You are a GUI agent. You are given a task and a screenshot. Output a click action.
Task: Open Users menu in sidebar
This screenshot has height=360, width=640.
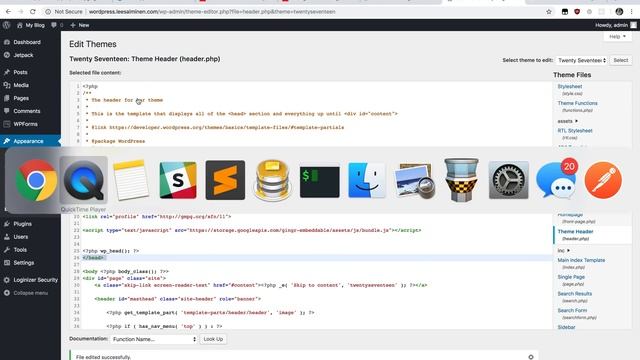20,237
